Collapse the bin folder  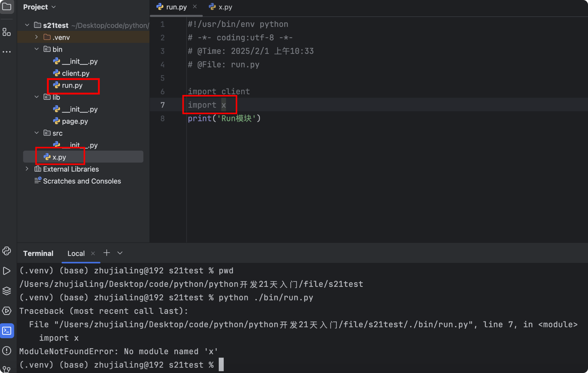[x=36, y=49]
